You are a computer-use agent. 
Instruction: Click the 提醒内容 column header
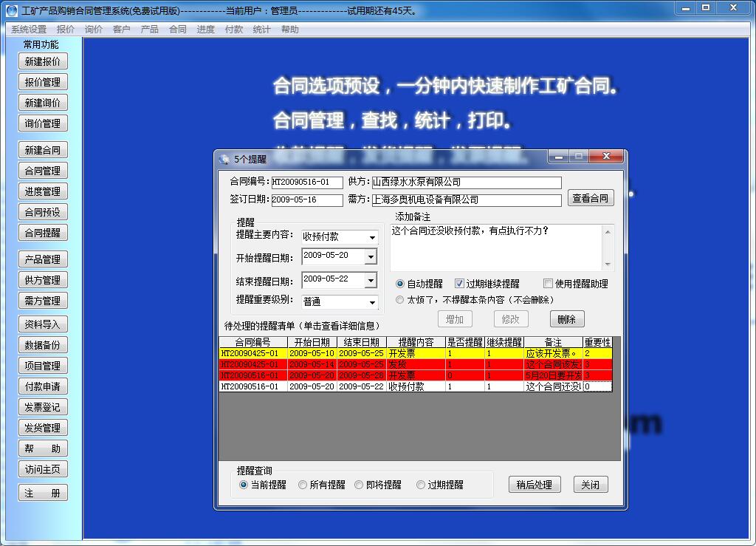416,343
